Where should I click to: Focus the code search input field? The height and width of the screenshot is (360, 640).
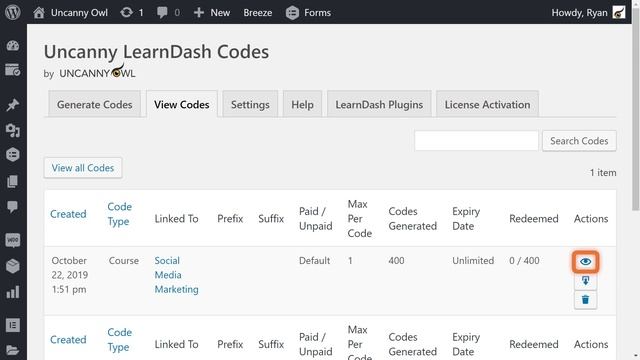click(x=476, y=141)
